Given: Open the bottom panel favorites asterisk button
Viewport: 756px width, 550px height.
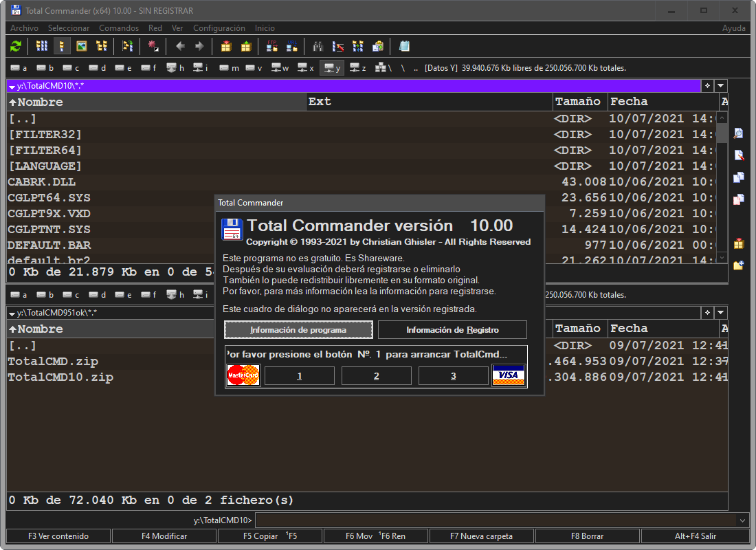Looking at the screenshot, I should click(707, 313).
